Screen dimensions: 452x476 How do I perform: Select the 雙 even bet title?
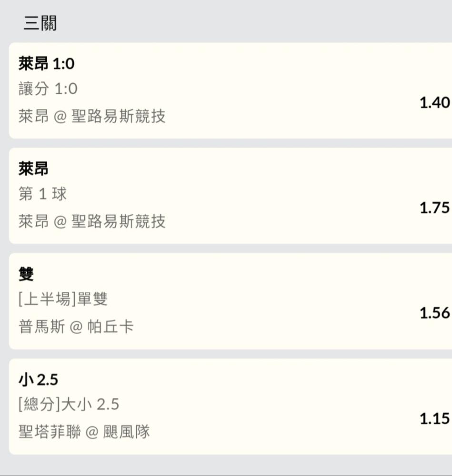click(26, 274)
